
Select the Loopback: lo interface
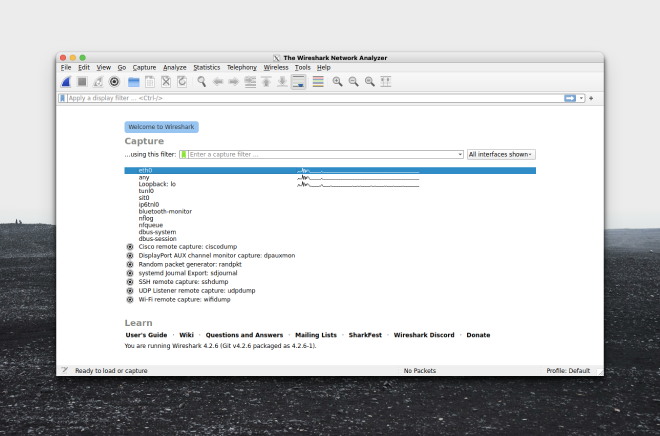click(330, 184)
